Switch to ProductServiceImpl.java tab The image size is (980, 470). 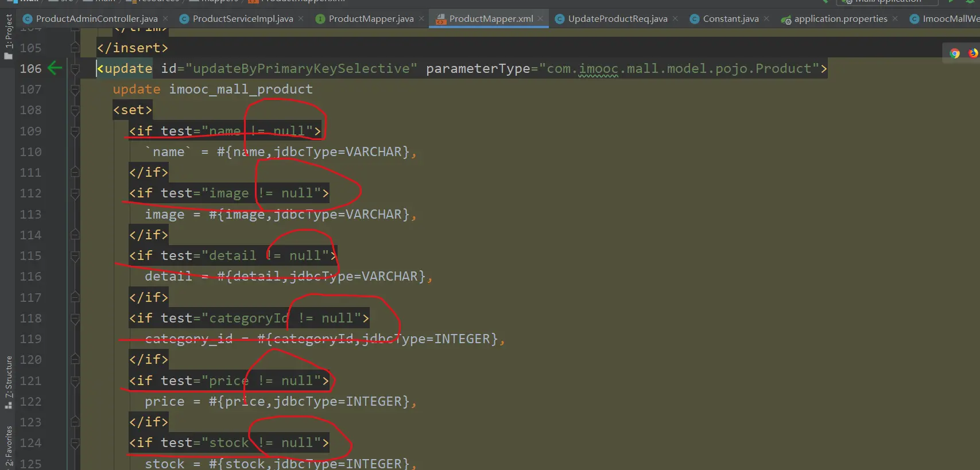point(242,19)
